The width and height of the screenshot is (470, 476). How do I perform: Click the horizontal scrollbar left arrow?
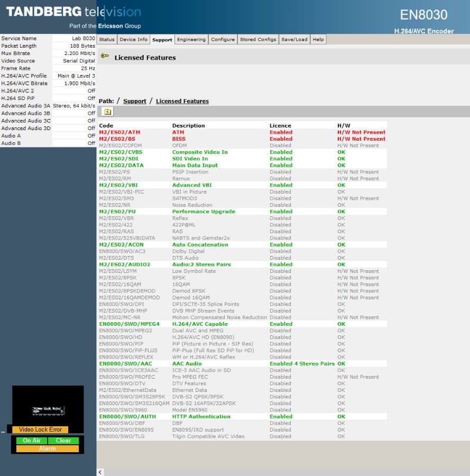pos(100,472)
